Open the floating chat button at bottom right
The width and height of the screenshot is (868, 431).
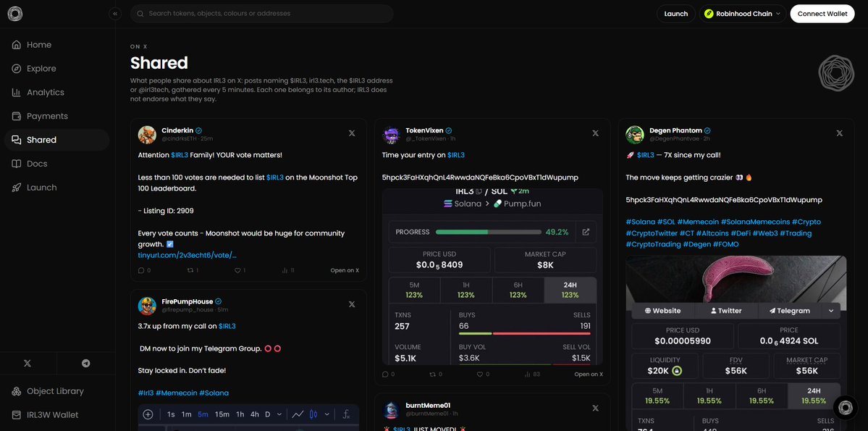point(845,408)
